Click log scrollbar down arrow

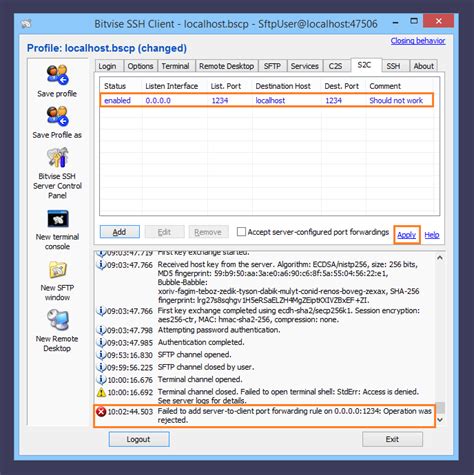coord(440,420)
